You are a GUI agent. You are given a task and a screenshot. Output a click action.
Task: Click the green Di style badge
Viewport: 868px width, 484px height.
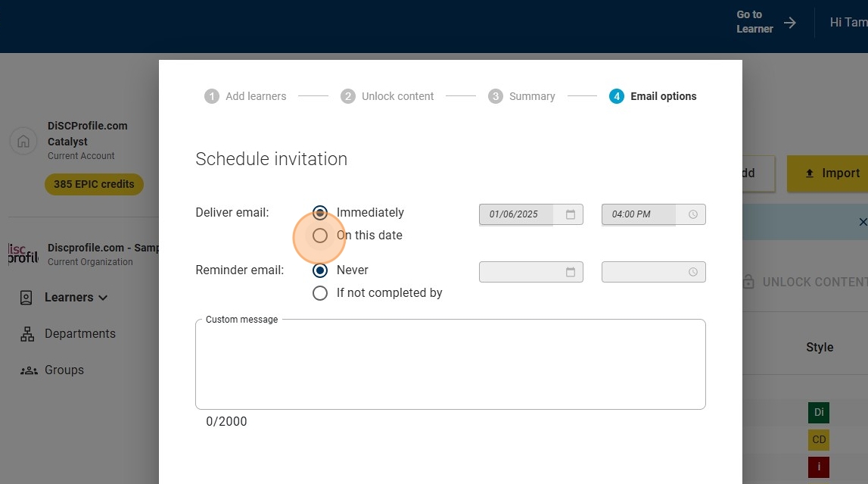coord(819,413)
